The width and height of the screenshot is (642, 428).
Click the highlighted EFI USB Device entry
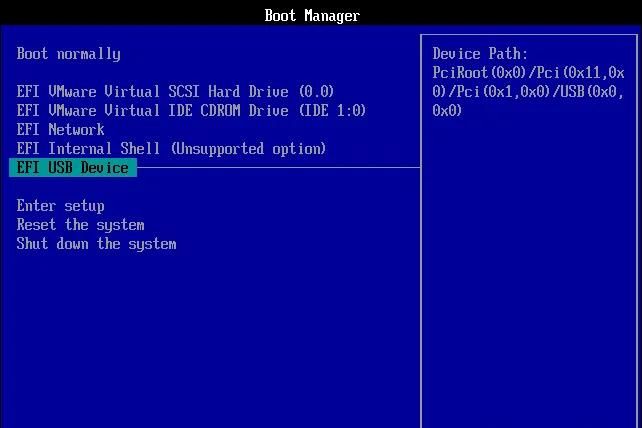(73, 168)
